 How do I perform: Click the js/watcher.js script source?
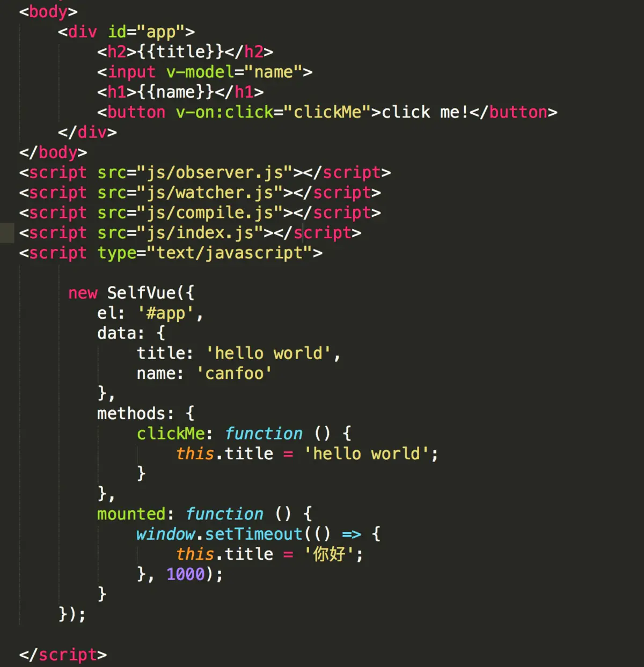210,193
